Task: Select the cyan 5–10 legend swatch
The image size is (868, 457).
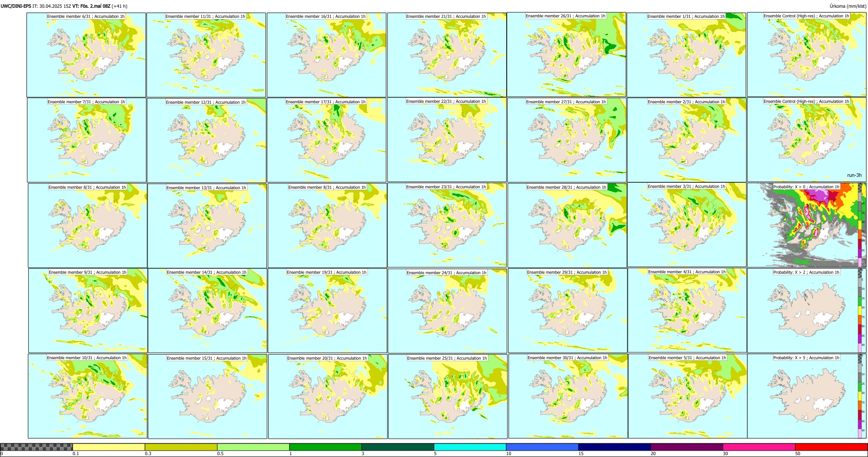Action: [470, 447]
